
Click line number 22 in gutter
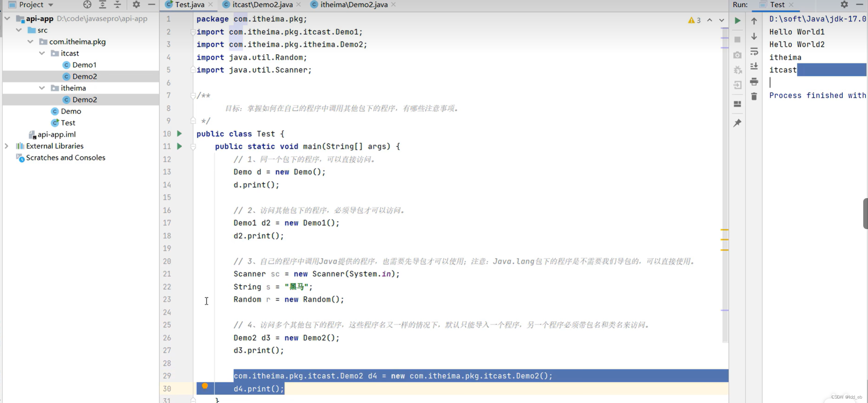click(x=167, y=287)
